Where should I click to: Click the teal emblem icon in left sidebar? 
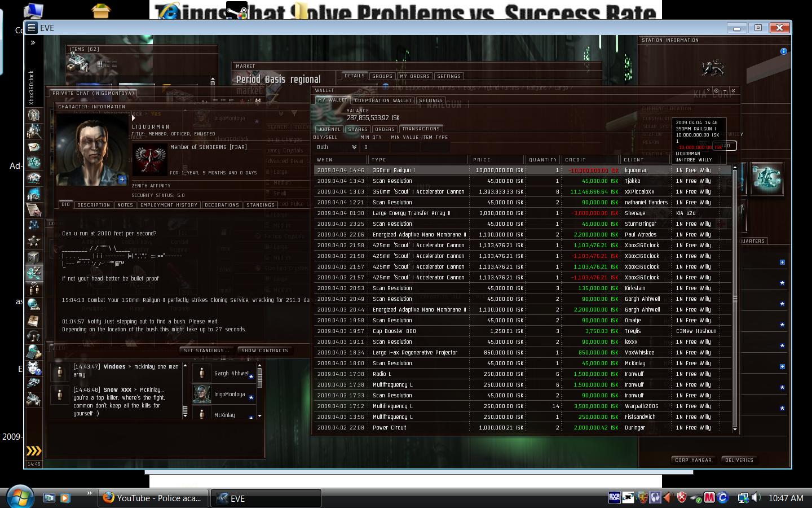34,163
